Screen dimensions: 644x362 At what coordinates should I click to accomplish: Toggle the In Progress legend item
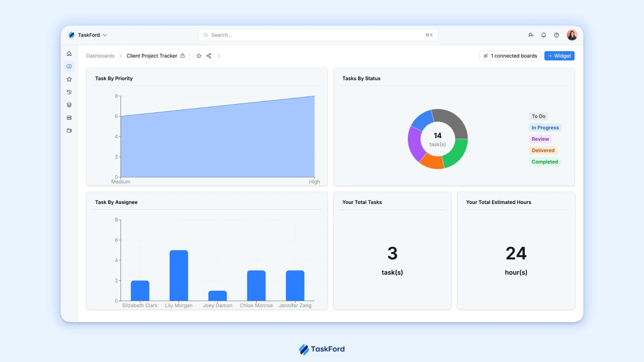coord(545,128)
